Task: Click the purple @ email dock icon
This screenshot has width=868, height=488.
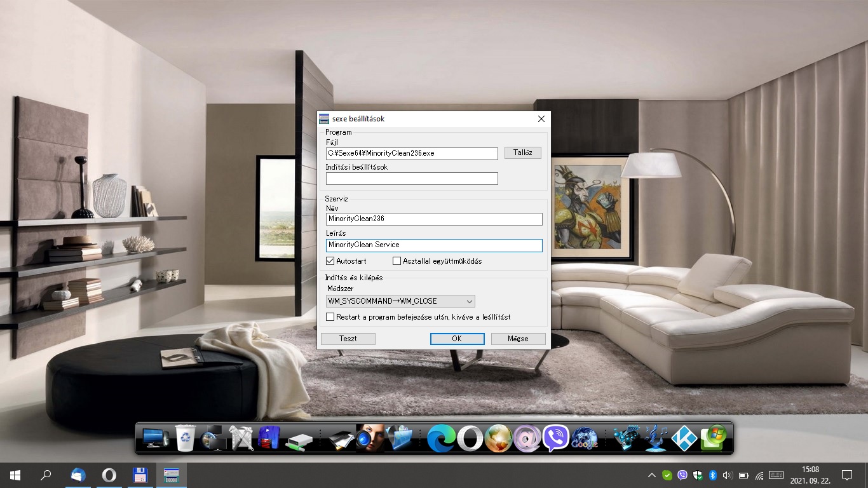Action: tap(527, 438)
